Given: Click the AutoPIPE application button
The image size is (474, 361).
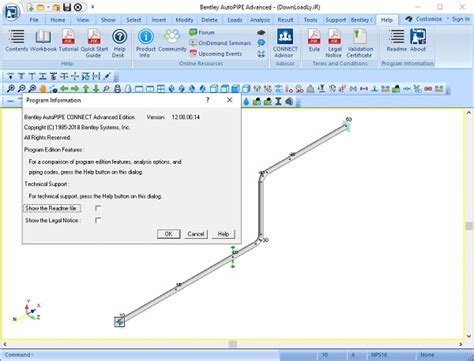Looking at the screenshot, I should (x=11, y=12).
